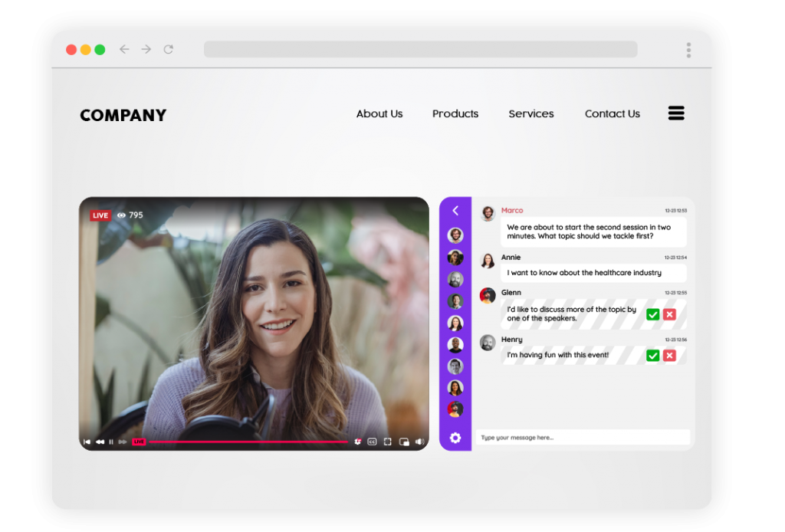Screen dimensions: 785x532
Task: Click the volume speaker icon
Action: coord(420,442)
